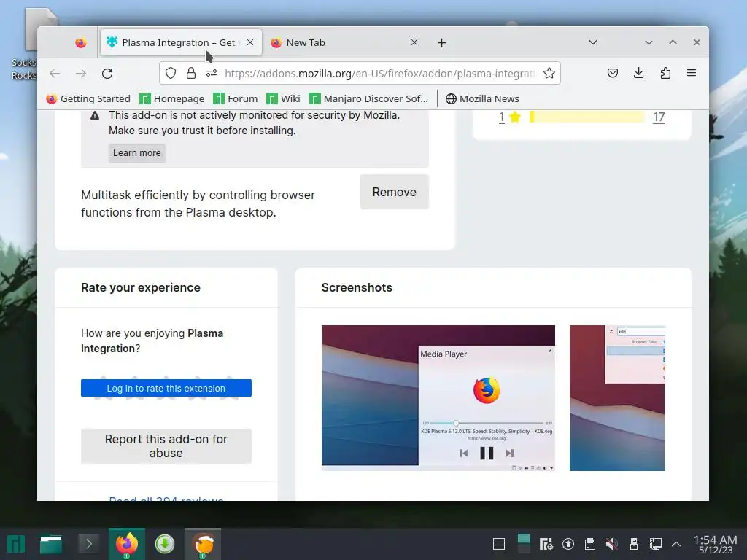Open a new tab with plus button

[441, 43]
